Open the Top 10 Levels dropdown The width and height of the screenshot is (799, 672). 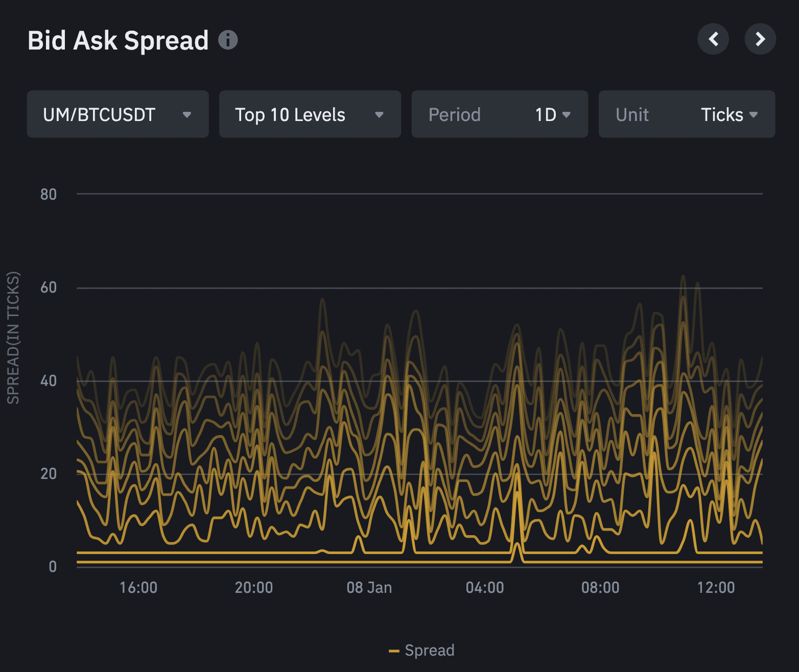click(x=310, y=114)
